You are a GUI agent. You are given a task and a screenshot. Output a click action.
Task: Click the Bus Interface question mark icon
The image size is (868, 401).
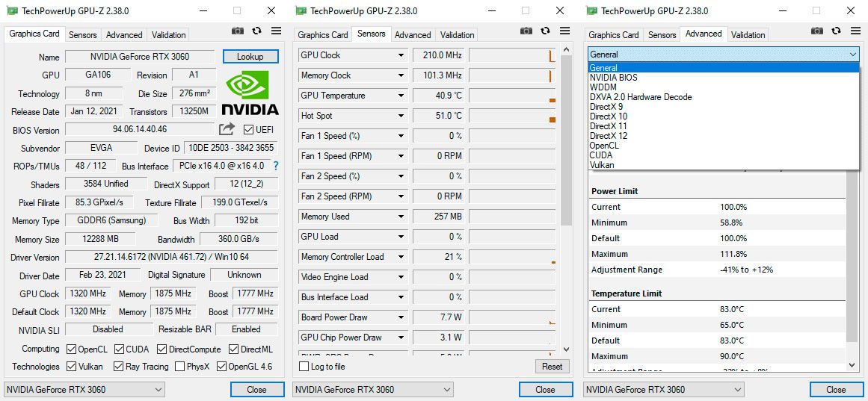tap(276, 165)
